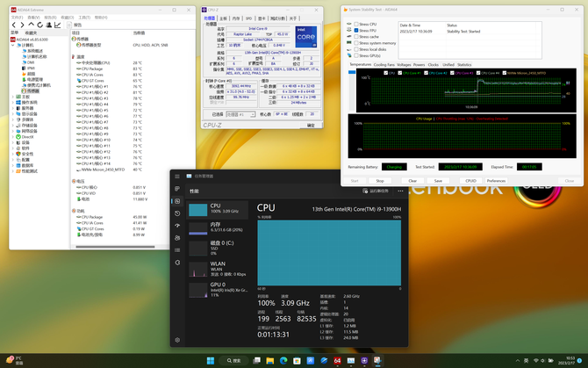
Task: Switch to Statistics tab in stability test
Action: point(464,65)
